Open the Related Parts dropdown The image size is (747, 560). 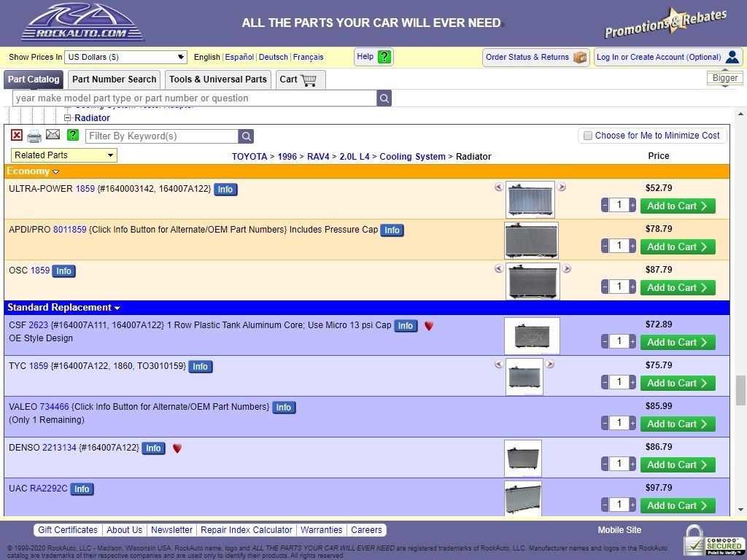click(x=64, y=155)
